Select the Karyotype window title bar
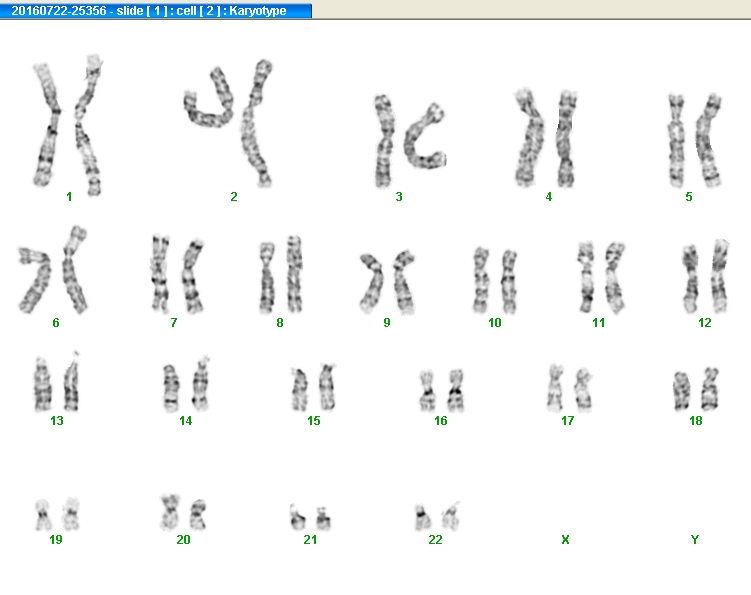 tap(156, 11)
